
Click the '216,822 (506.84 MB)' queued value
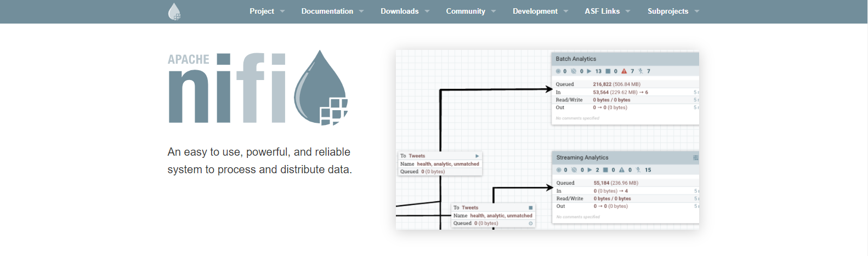[616, 84]
